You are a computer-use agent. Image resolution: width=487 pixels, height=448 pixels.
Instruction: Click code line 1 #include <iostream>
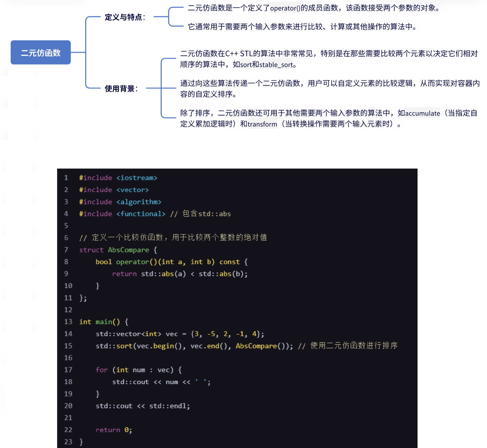[x=118, y=178]
